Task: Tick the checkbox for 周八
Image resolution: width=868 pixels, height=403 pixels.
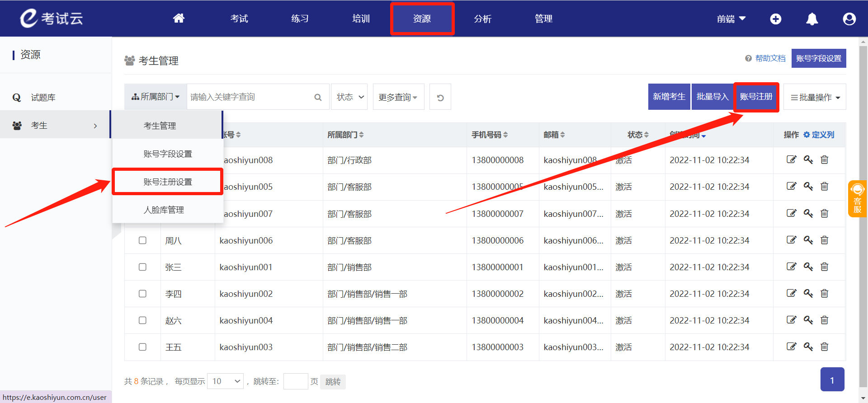Action: [142, 240]
